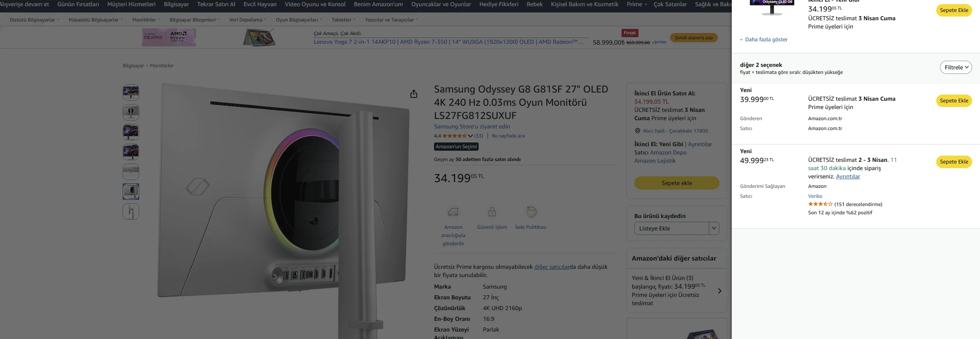
Task: Click the Alıcı: halil - Çanakkale 17800 address
Action: (x=675, y=131)
